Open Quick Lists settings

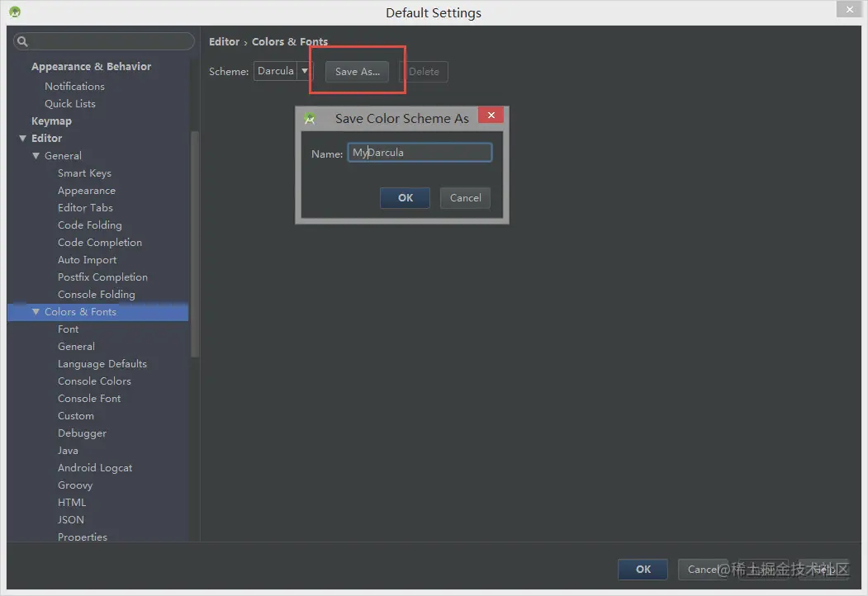point(70,104)
